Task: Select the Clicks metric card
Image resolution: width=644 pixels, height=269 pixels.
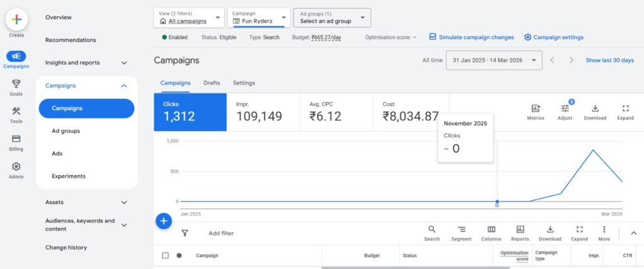Action: point(190,112)
